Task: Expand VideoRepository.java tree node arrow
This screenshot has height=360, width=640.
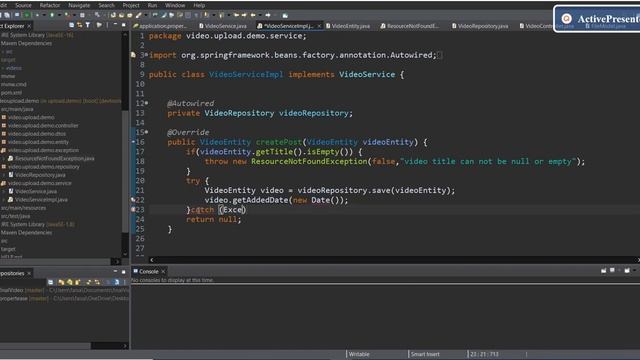Action: 4,175
